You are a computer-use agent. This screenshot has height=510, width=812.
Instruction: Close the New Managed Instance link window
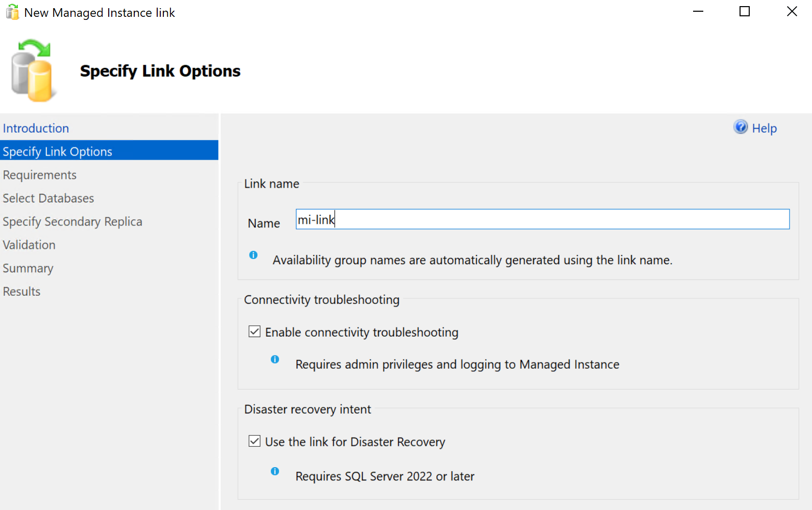(792, 11)
